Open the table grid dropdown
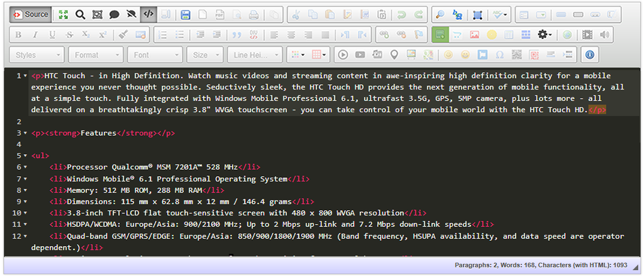The height and width of the screenshot is (276, 644). click(319, 55)
